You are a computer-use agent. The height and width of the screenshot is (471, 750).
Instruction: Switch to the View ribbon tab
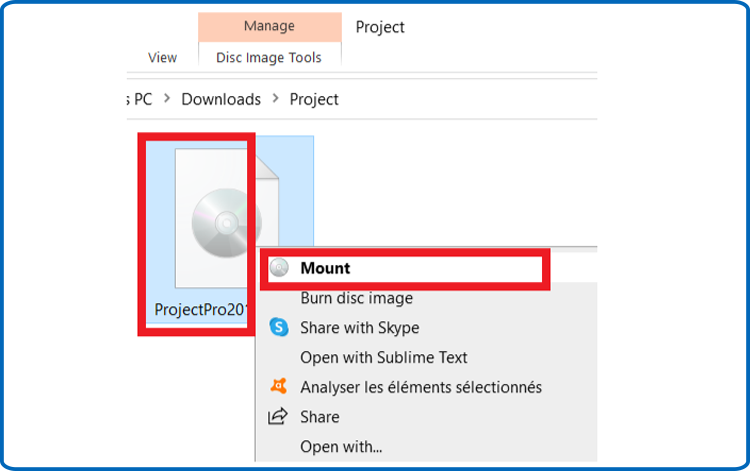point(163,58)
